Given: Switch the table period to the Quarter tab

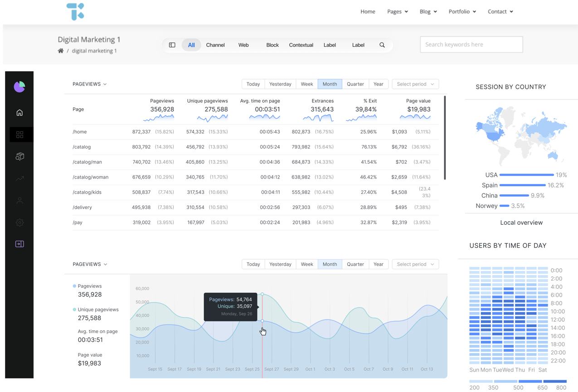Looking at the screenshot, I should tap(355, 84).
